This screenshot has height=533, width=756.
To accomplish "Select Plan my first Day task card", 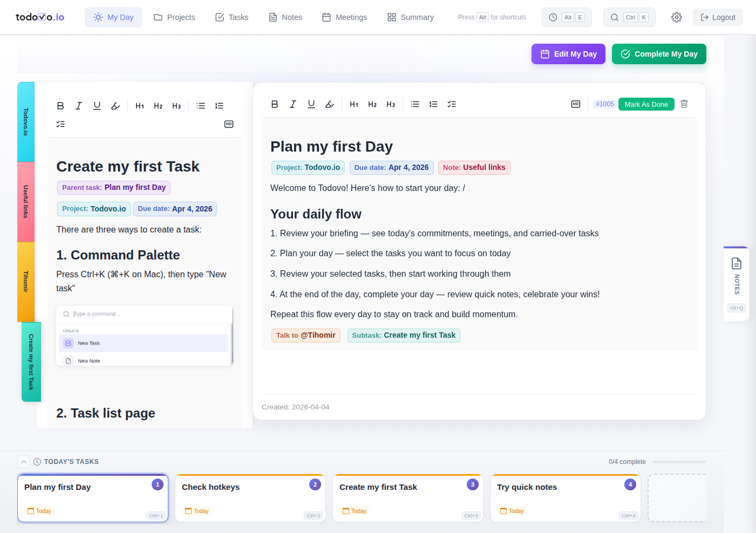I will pyautogui.click(x=93, y=498).
